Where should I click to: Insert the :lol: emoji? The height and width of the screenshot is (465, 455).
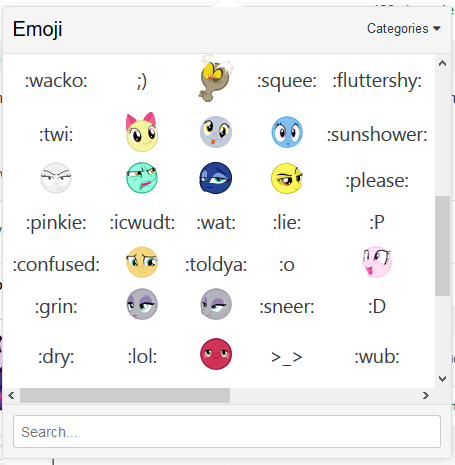pos(142,356)
